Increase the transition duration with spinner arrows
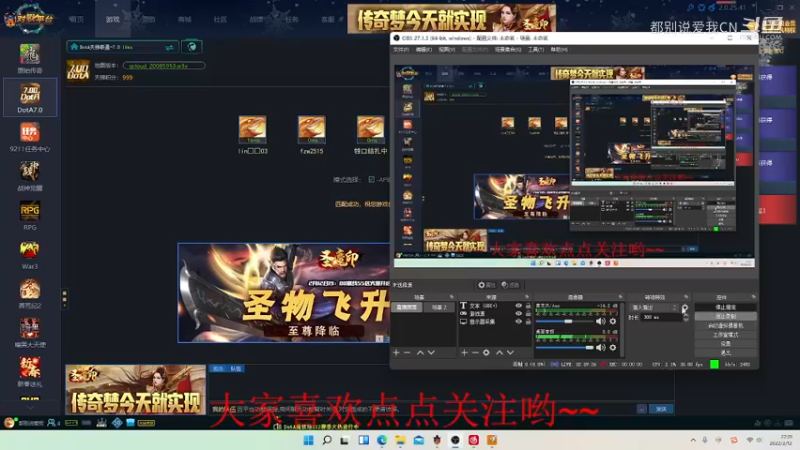Viewport: 800px width, 450px height. 686,315
